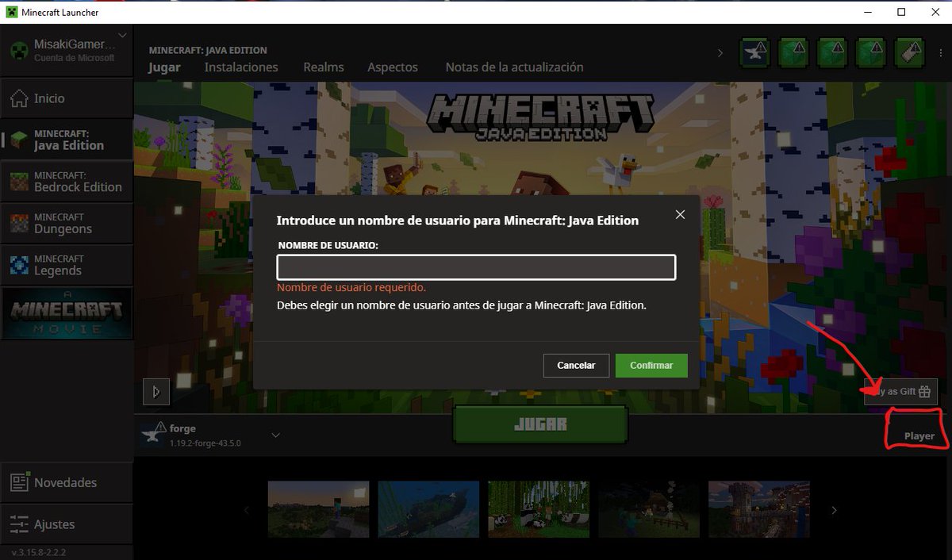The image size is (952, 560).
Task: Expand quick-launch list with right chevron
Action: [x=720, y=53]
